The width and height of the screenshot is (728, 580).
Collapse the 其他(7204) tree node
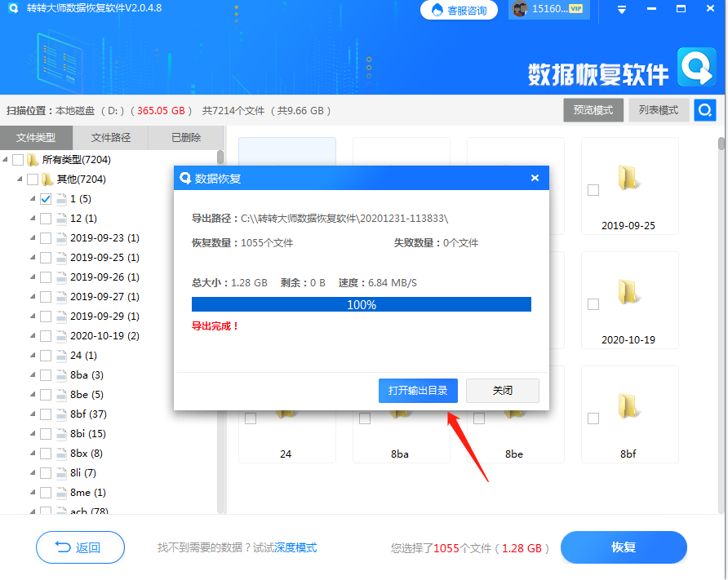pos(20,179)
